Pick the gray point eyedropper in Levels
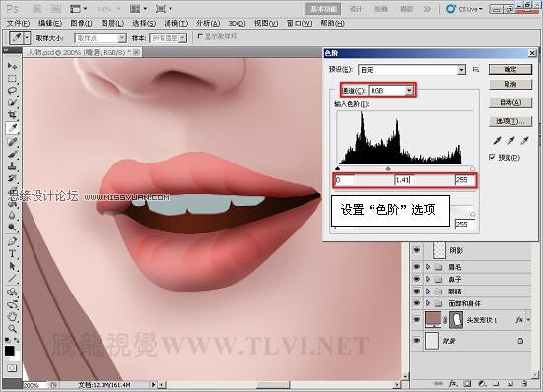543x392 pixels. 510,140
